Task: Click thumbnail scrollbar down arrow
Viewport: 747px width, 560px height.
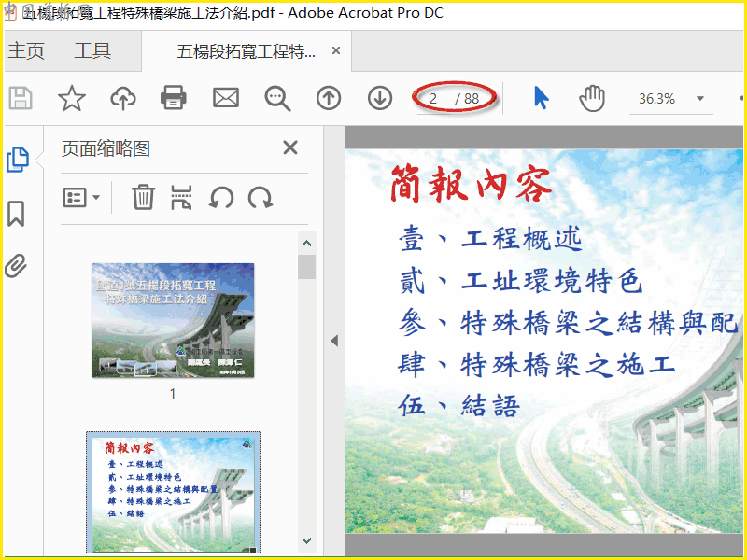Action: click(x=307, y=540)
